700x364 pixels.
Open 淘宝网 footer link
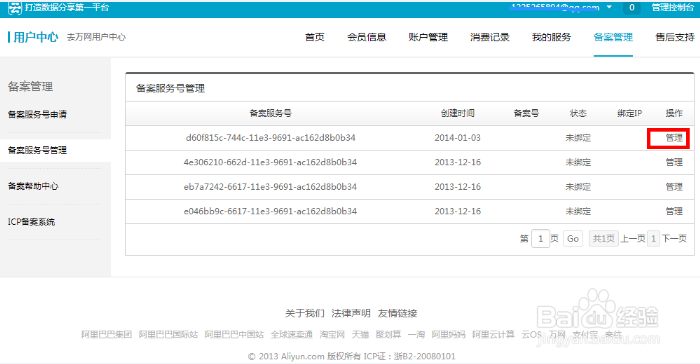pos(332,335)
